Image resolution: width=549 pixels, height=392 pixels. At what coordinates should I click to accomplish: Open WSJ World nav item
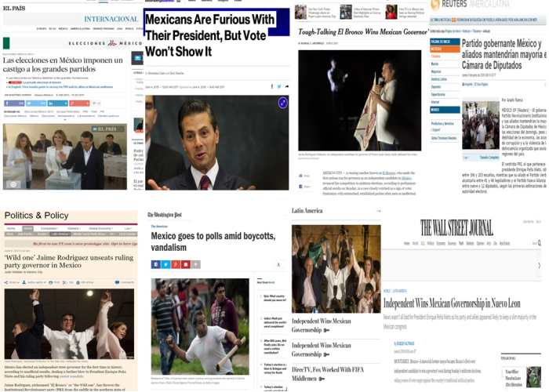[415, 243]
